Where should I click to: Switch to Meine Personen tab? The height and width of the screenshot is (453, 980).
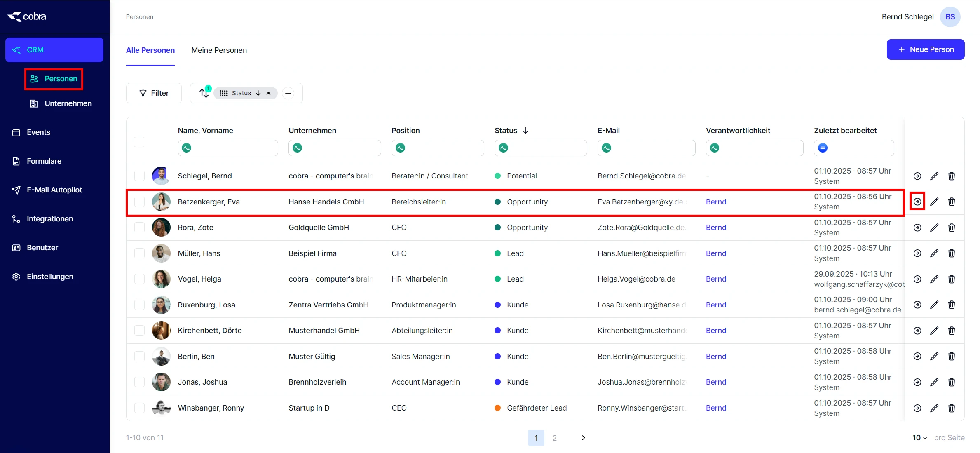point(219,50)
